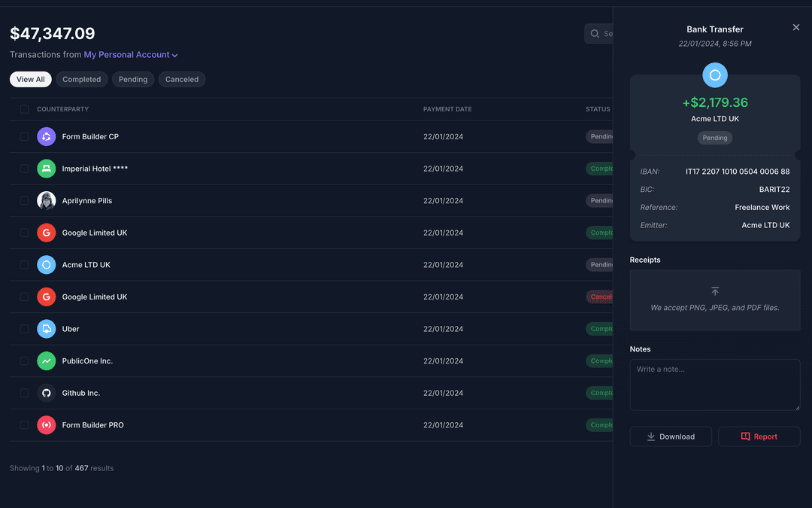Switch to the Canceled filter tab

click(x=182, y=80)
